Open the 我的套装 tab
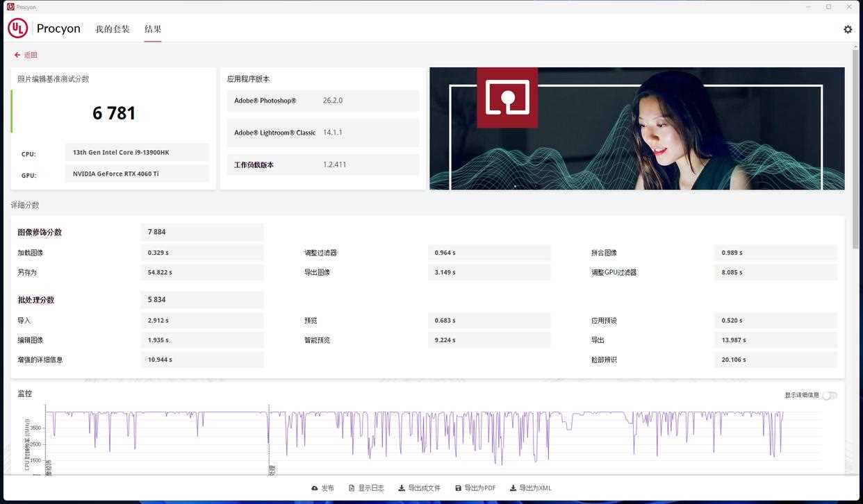Screen dimensions: 863x504 pyautogui.click(x=113, y=29)
